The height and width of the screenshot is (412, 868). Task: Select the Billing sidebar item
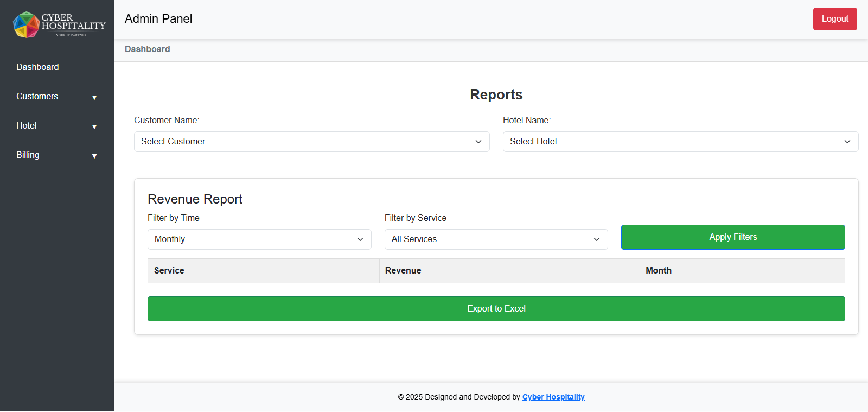pyautogui.click(x=28, y=155)
